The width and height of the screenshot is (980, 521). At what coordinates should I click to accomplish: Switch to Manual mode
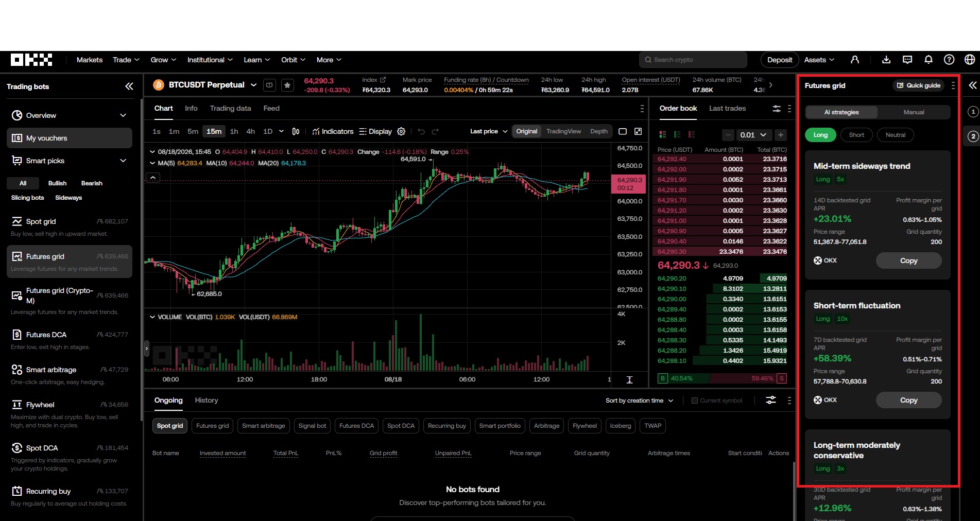tap(914, 112)
